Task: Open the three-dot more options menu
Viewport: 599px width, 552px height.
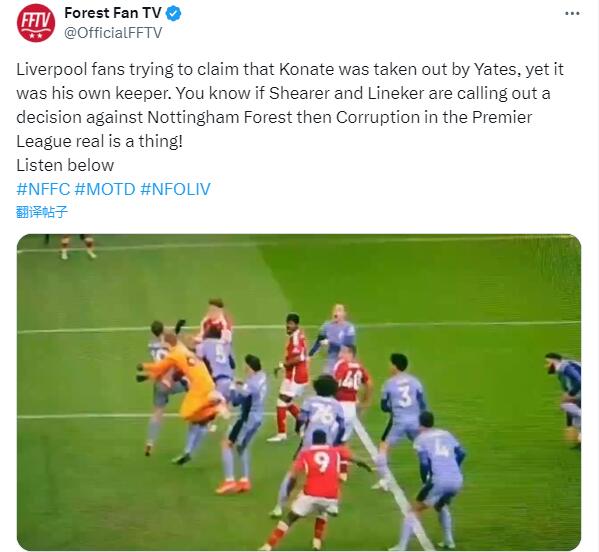Action: (572, 14)
